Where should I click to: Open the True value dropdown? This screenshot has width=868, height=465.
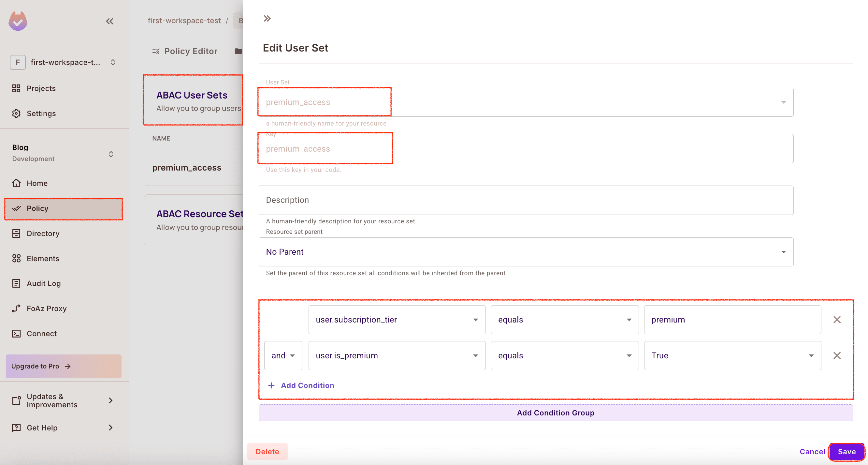pos(732,355)
